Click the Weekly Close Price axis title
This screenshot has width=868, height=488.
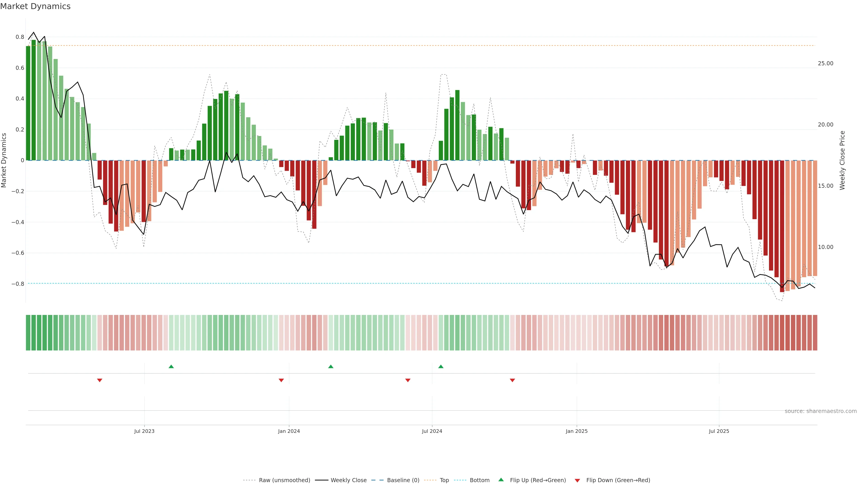click(842, 160)
